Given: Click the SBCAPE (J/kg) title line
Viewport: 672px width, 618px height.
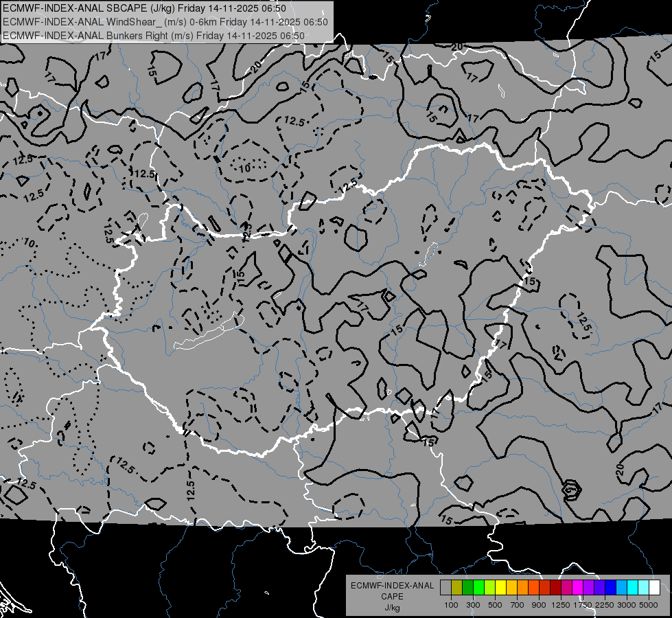Looking at the screenshot, I should pos(144,8).
